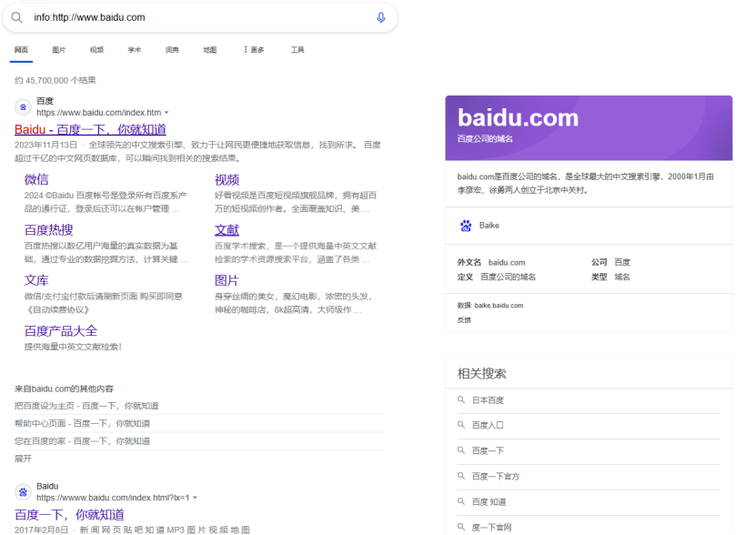Screen dimensions: 756x535
Task: Open the 文献 sitelink
Action: pos(227,230)
